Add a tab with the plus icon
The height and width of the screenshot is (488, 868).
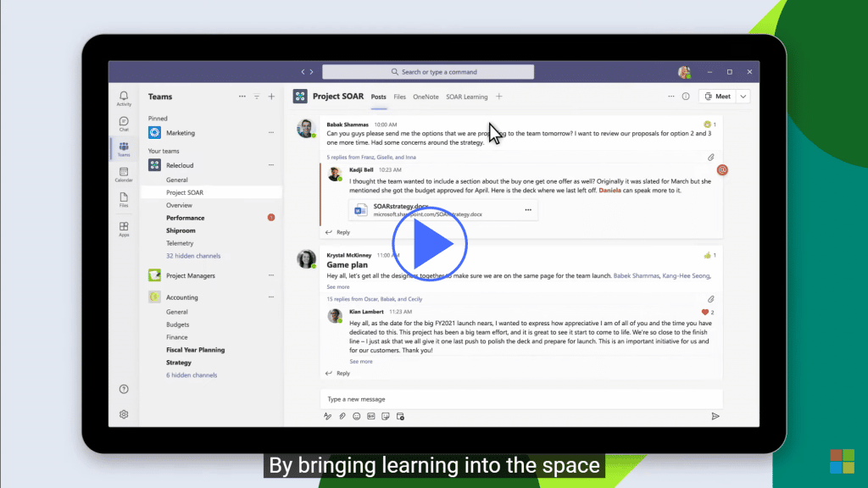[x=498, y=97]
